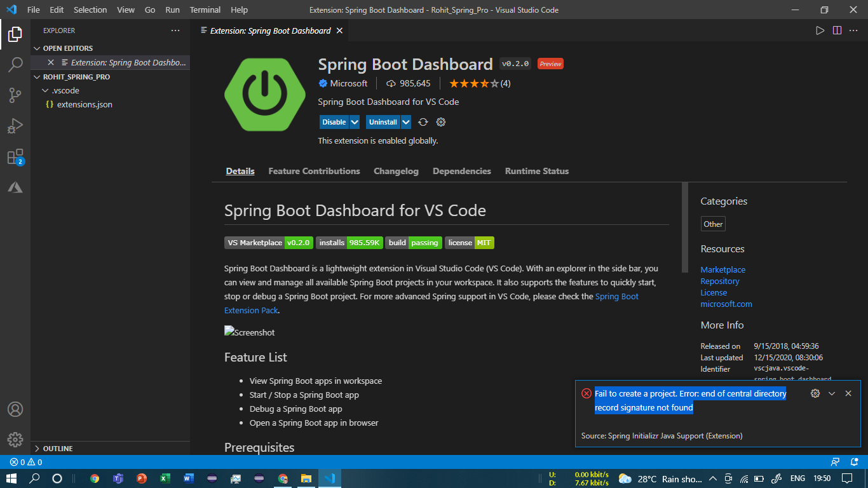Image resolution: width=868 pixels, height=488 pixels.
Task: Open the Disable dropdown arrow
Action: [x=355, y=122]
